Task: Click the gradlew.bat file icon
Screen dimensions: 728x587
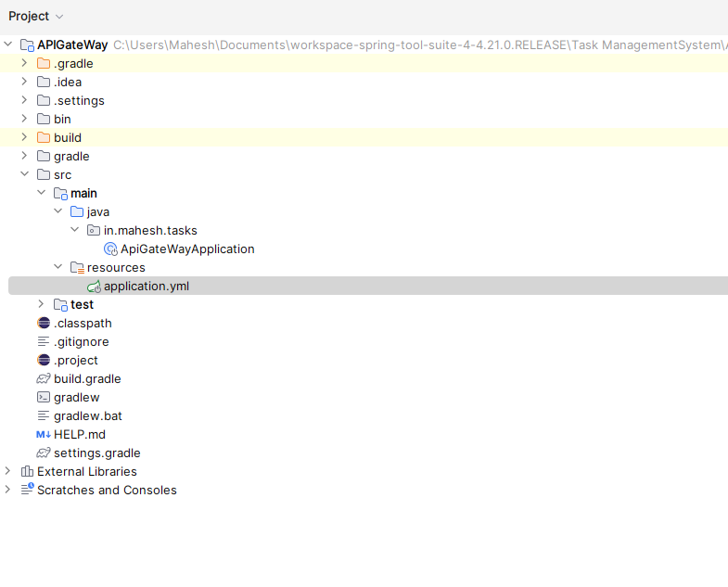Action: 44,415
